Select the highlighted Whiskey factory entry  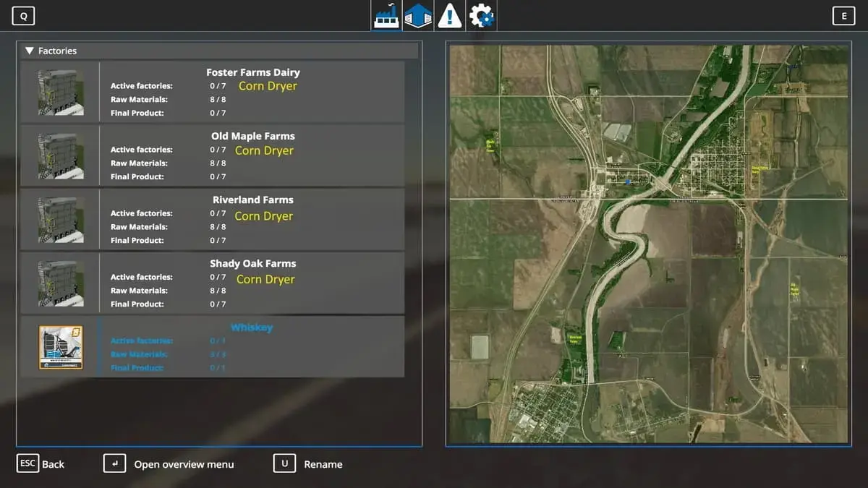pos(252,328)
